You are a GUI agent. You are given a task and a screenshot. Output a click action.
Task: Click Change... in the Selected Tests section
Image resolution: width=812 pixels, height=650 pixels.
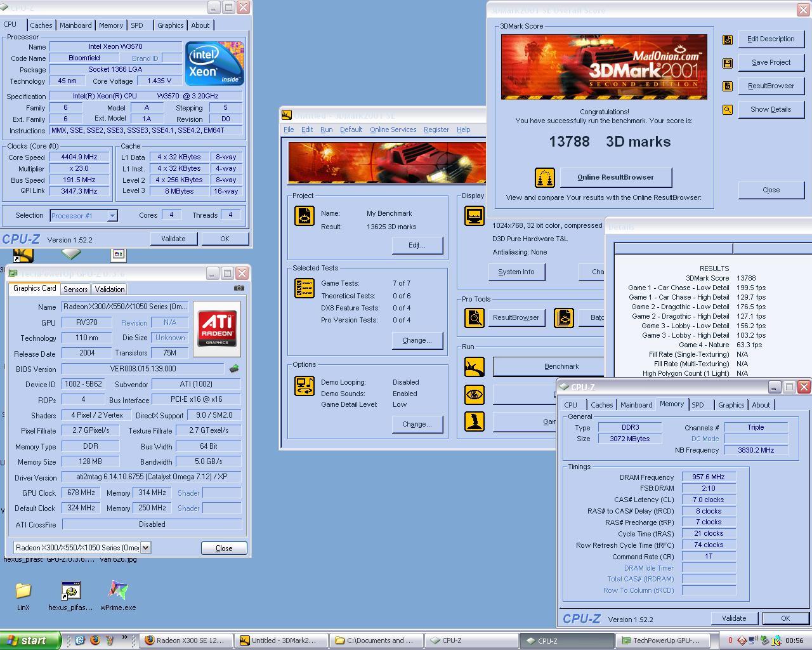(x=417, y=340)
